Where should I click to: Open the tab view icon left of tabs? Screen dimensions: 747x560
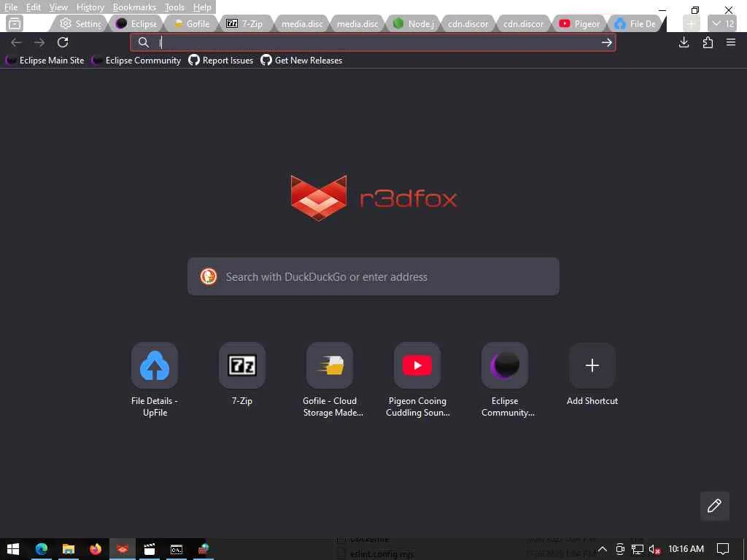15,23
